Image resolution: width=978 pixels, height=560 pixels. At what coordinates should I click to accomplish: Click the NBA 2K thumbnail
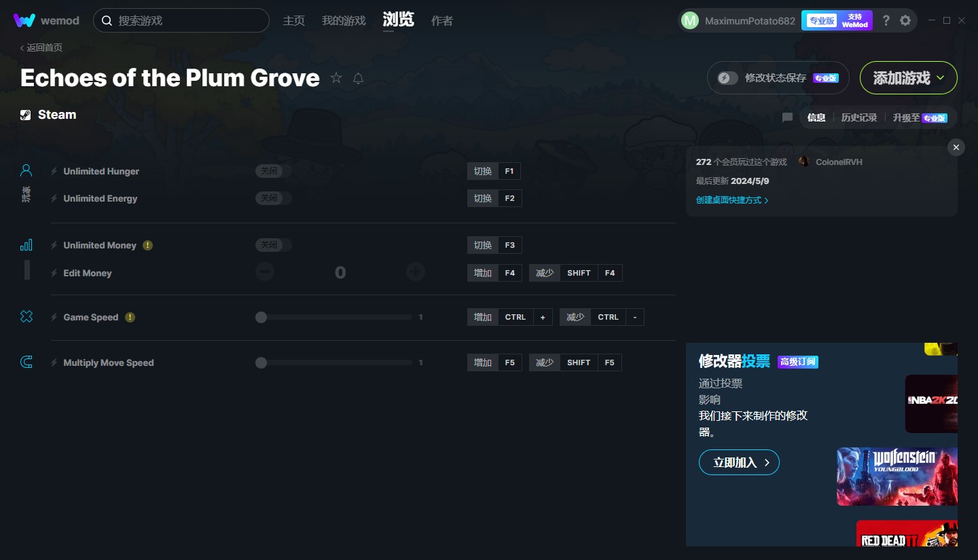click(931, 403)
